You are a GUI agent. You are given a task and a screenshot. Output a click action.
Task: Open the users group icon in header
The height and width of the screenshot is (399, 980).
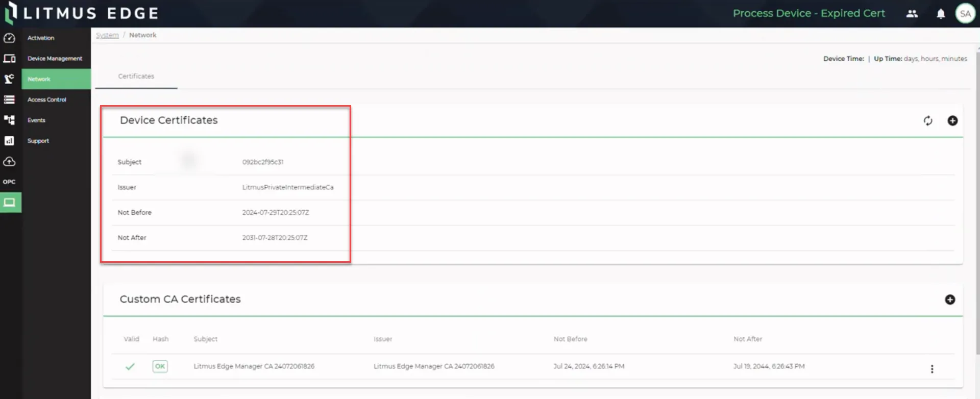pos(912,14)
